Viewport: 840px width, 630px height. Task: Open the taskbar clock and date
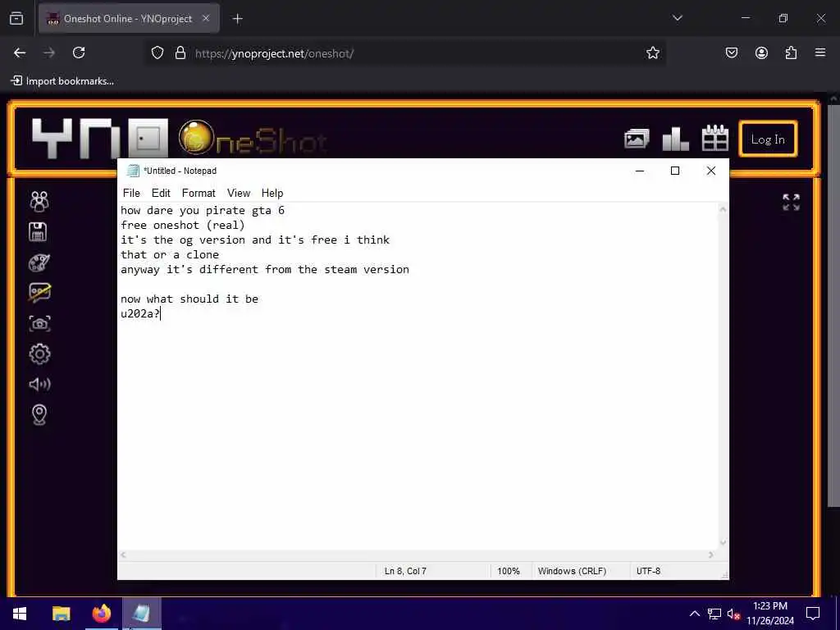pyautogui.click(x=769, y=614)
